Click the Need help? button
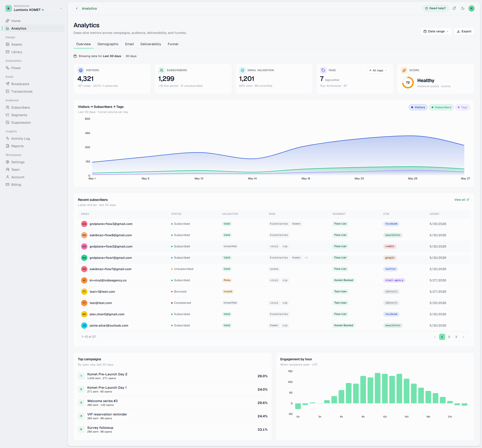Screen dimensions: 482x448 pyautogui.click(x=435, y=8)
